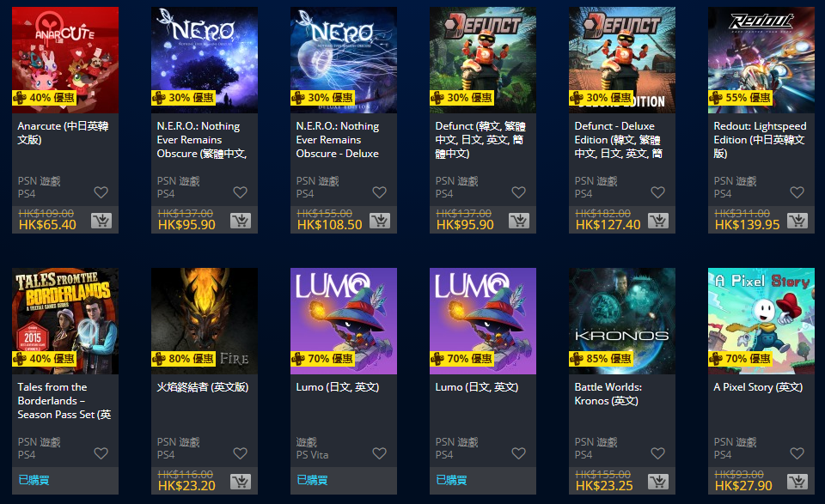Viewport: 825px width, 504px height.
Task: Open the A Pixel Story title link
Action: click(758, 387)
